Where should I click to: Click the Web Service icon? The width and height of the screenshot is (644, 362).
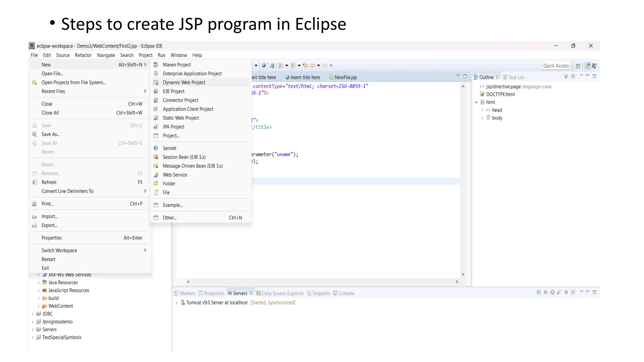coord(156,175)
